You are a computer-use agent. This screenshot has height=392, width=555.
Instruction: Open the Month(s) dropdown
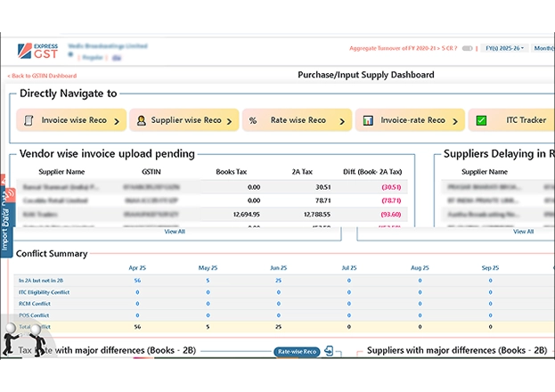coord(543,48)
